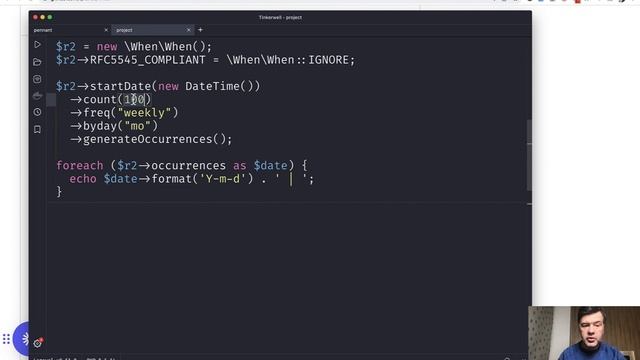Screen dimensions: 640x360
Task: Click the closing brace of foreach
Action: (59, 192)
